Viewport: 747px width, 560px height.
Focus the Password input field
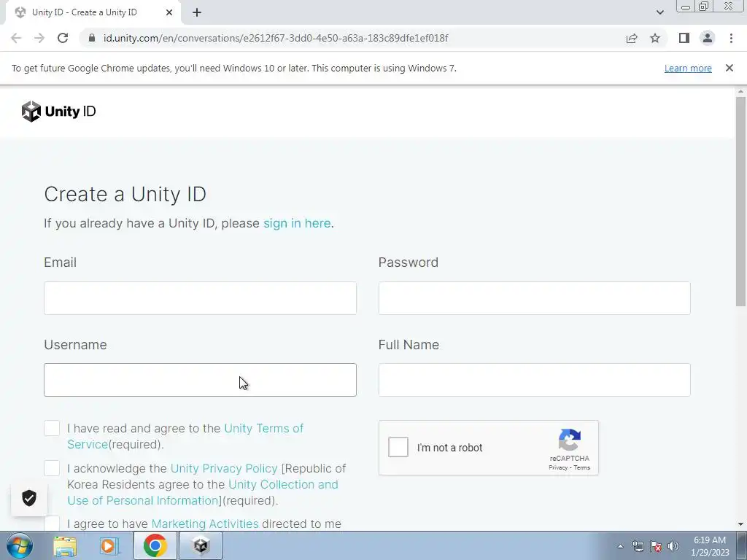[x=535, y=298]
